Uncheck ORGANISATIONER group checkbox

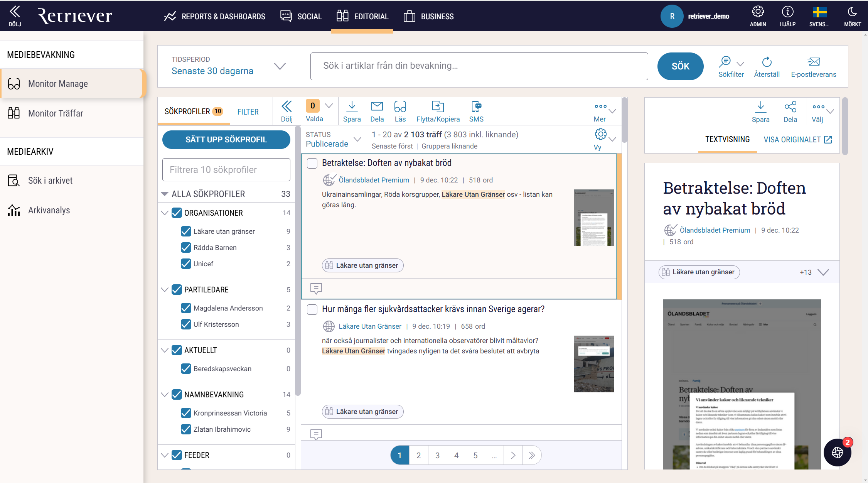pos(177,213)
